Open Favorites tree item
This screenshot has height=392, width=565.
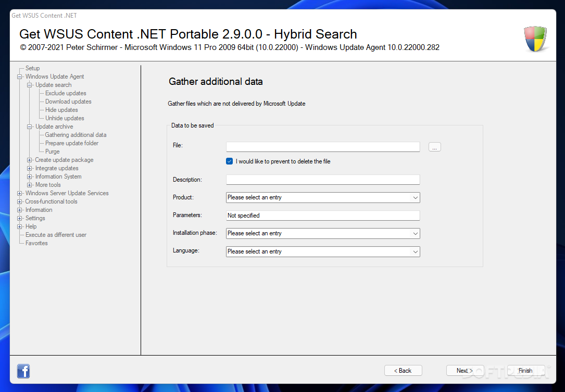[36, 243]
